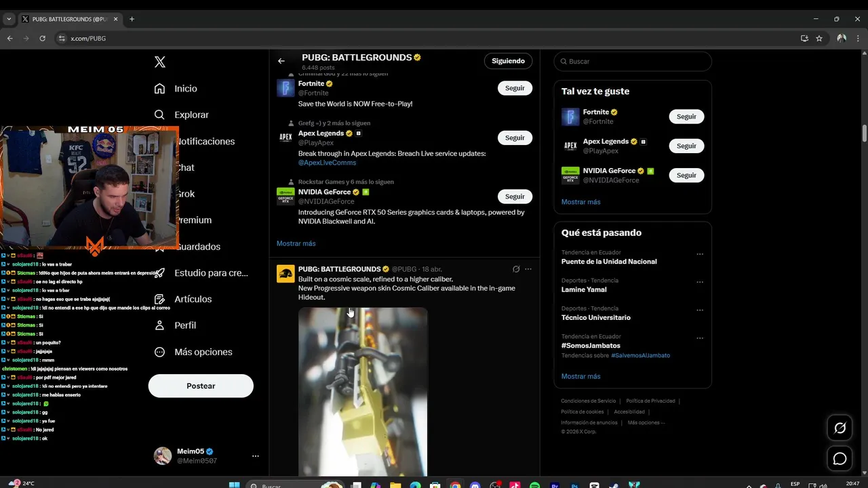Open a new browser tab
This screenshot has width=868, height=488.
(x=132, y=19)
